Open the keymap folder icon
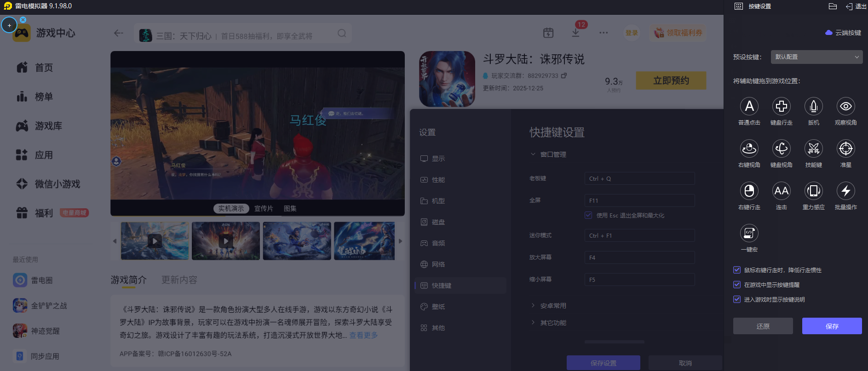Image resolution: width=868 pixels, height=371 pixels. (833, 6)
